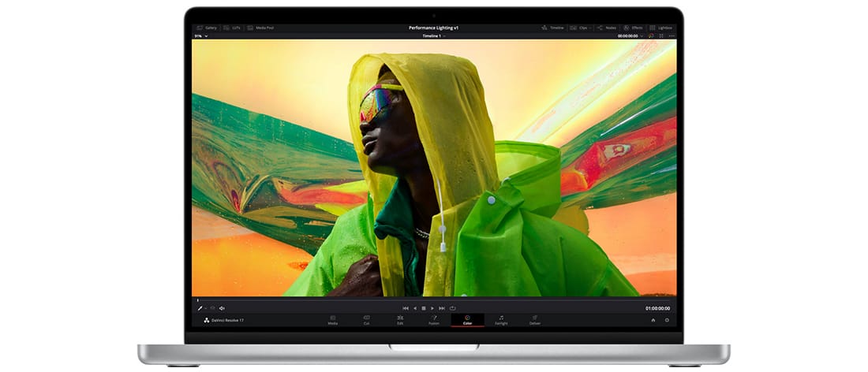Switch to the Media page
This screenshot has height=372, width=868.
[333, 320]
